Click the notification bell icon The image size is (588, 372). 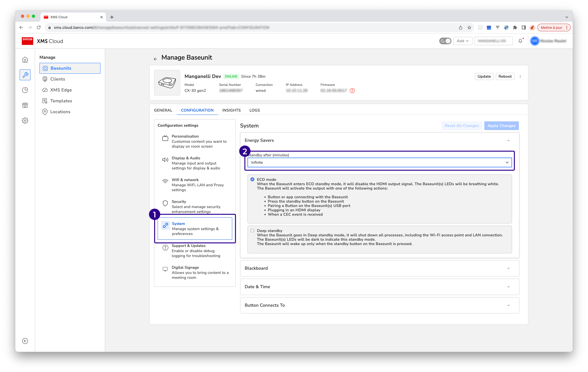tap(520, 41)
